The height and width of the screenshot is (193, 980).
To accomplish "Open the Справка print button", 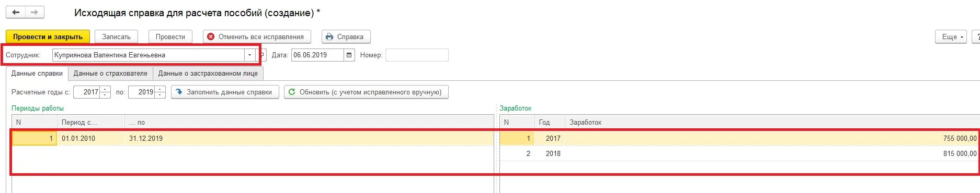I will (346, 37).
